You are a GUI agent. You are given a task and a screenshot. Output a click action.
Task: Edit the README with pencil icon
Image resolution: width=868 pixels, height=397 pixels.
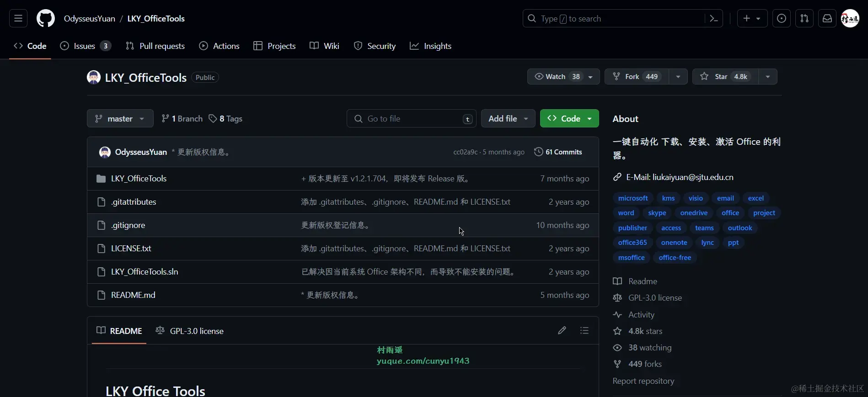(x=562, y=330)
